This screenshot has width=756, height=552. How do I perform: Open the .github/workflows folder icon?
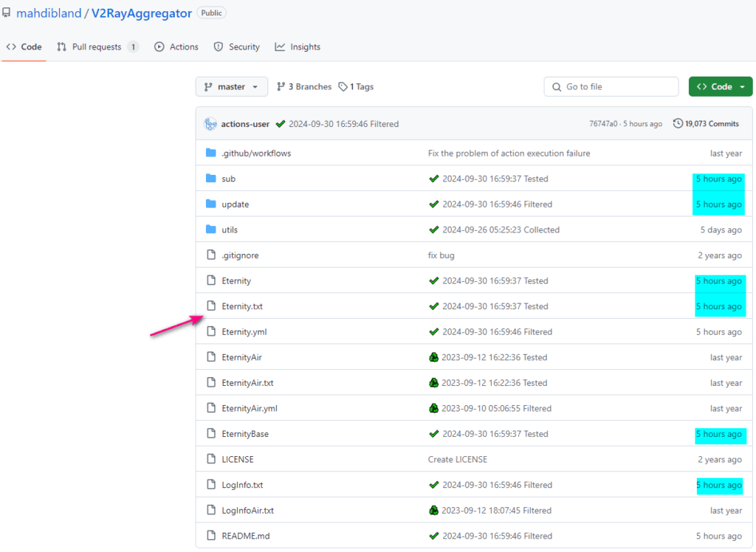210,153
